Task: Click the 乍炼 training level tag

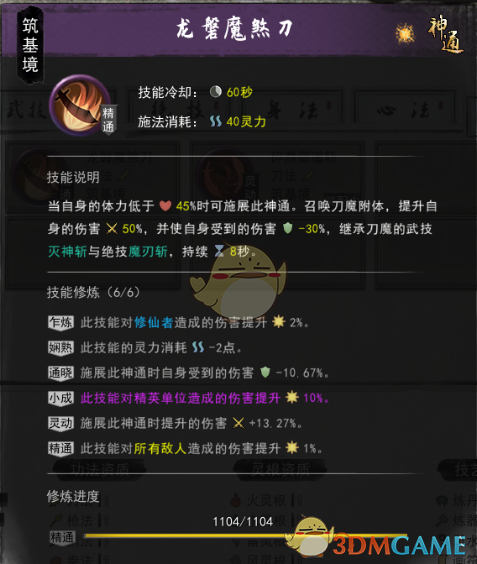Action: click(61, 323)
